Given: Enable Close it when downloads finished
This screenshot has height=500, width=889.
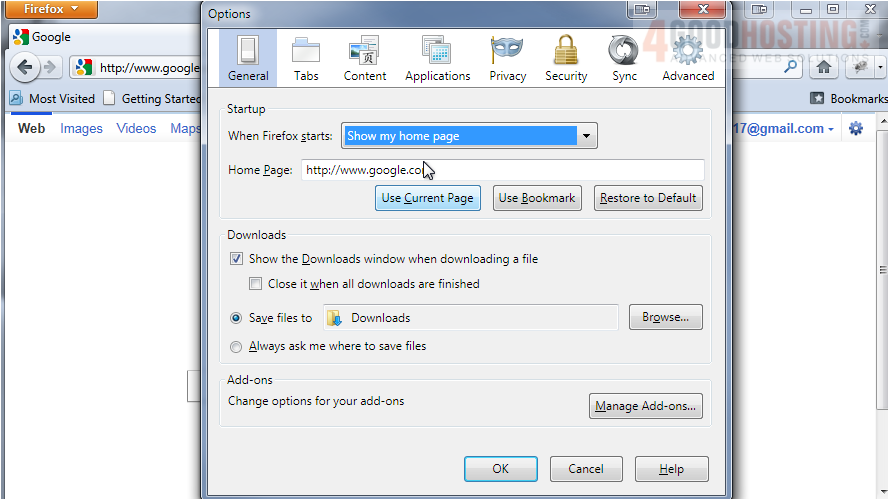Looking at the screenshot, I should pyautogui.click(x=256, y=284).
